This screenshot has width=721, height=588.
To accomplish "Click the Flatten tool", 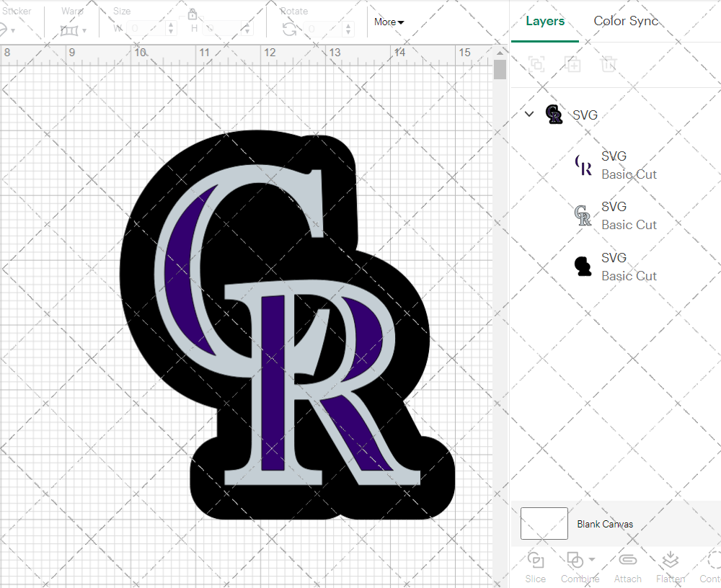I will (671, 567).
